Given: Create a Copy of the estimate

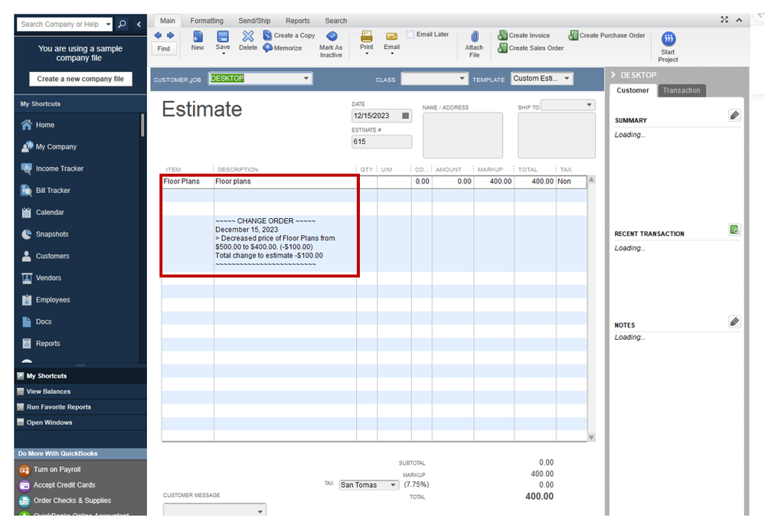Looking at the screenshot, I should pos(289,35).
